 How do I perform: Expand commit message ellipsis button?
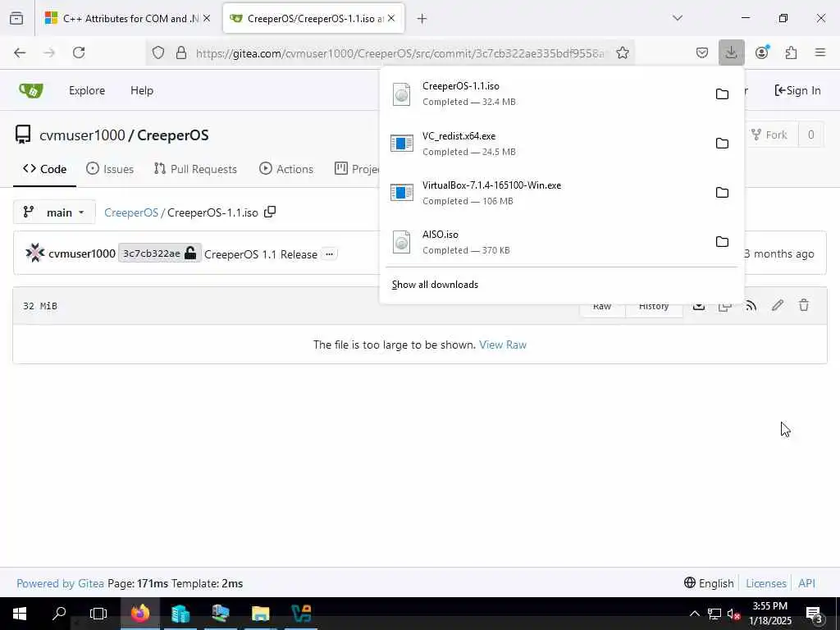tap(330, 254)
